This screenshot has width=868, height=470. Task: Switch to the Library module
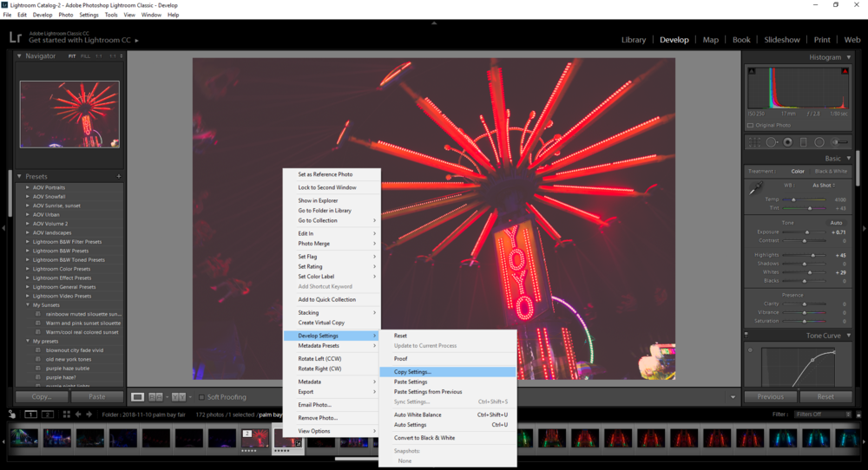[x=634, y=40]
